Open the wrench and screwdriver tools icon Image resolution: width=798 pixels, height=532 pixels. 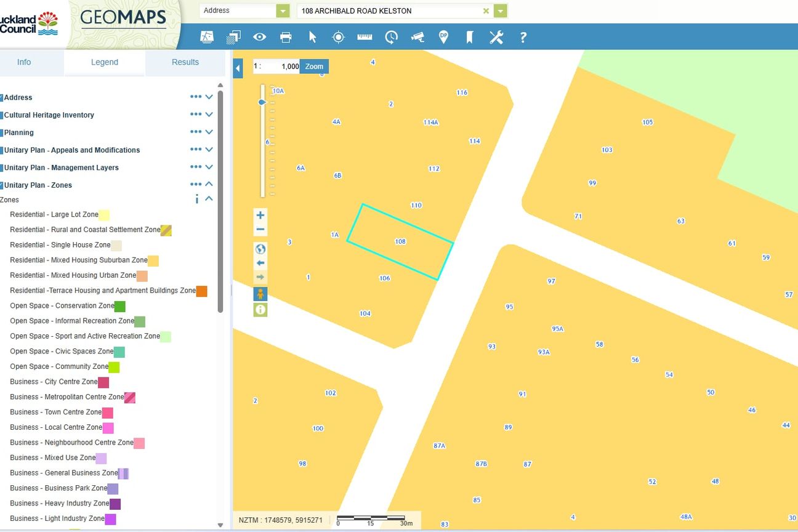pos(496,37)
